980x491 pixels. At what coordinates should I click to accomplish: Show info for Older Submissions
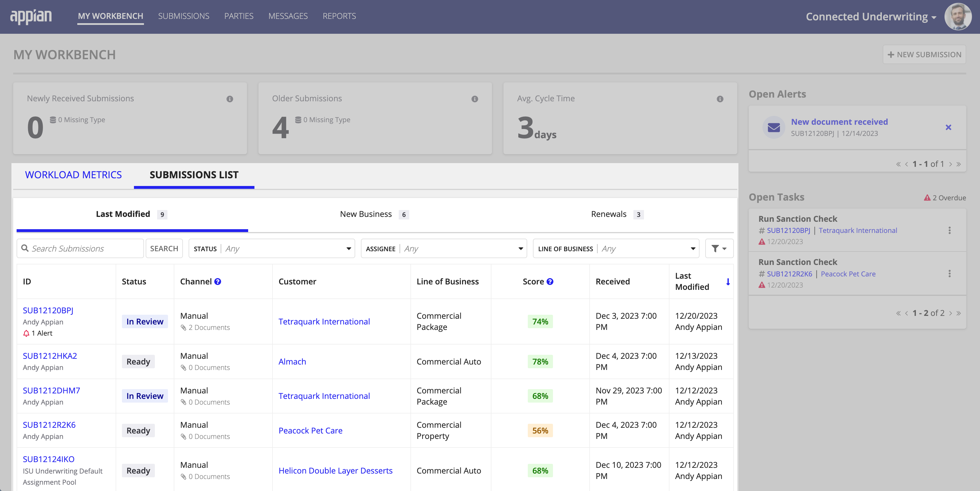tap(475, 99)
